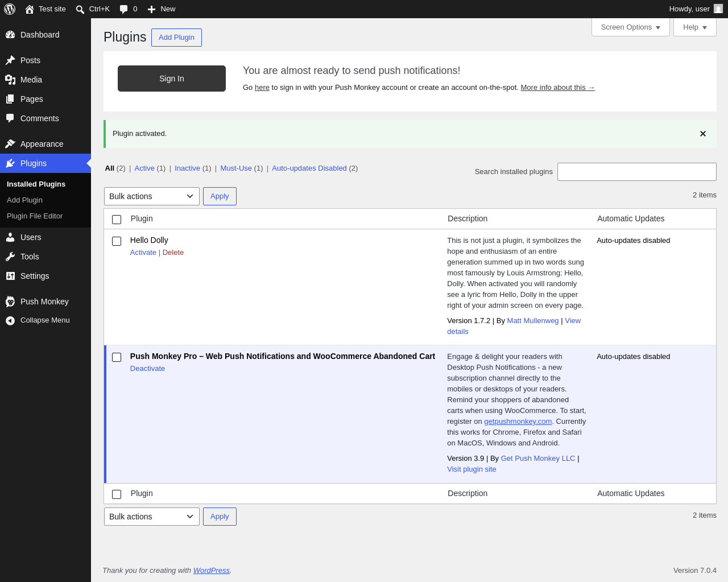Click the search magnifier icon in admin bar
This screenshot has height=582, width=728.
[x=80, y=9]
